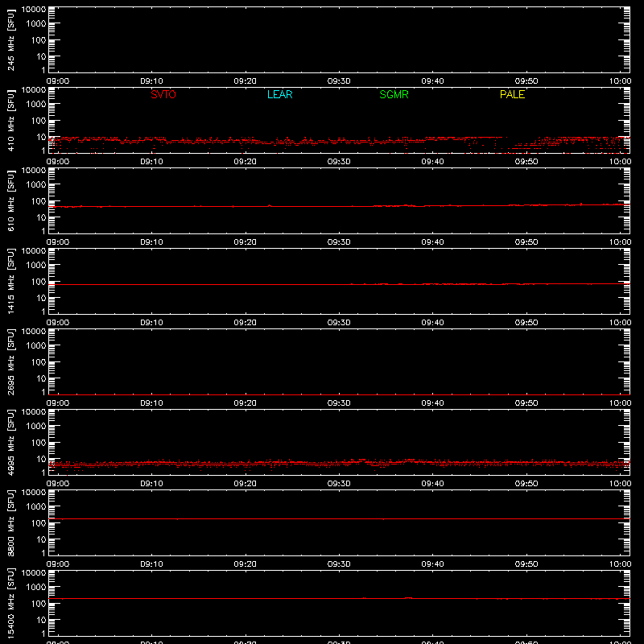Click 09:30 tick below the 245 MHz plot

(x=339, y=81)
